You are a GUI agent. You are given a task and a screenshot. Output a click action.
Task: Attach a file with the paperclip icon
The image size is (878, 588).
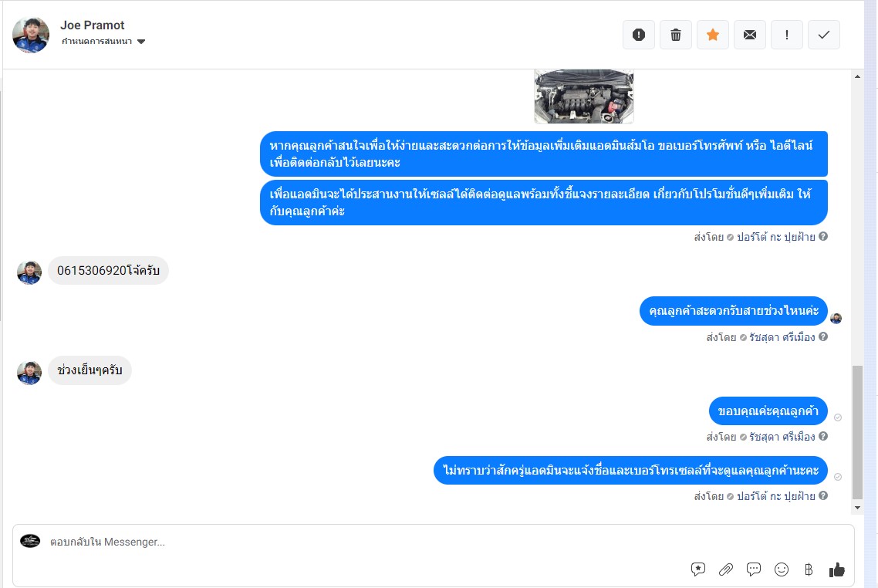tap(726, 569)
